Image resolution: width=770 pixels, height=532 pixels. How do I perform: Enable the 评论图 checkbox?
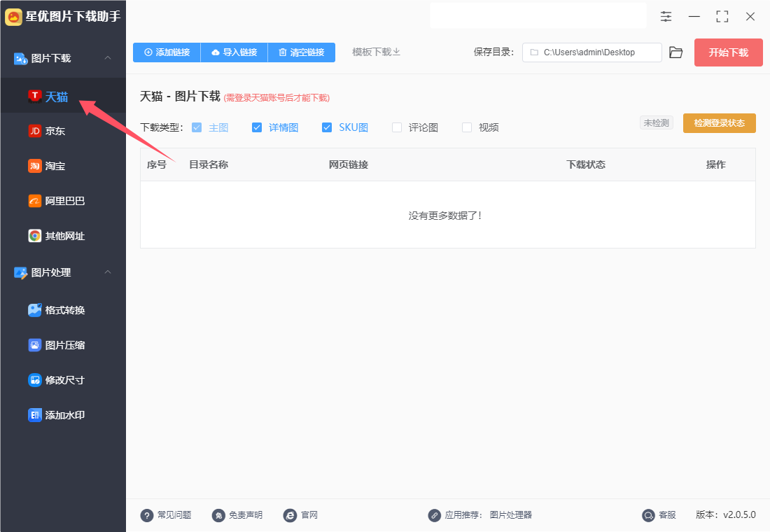[397, 127]
